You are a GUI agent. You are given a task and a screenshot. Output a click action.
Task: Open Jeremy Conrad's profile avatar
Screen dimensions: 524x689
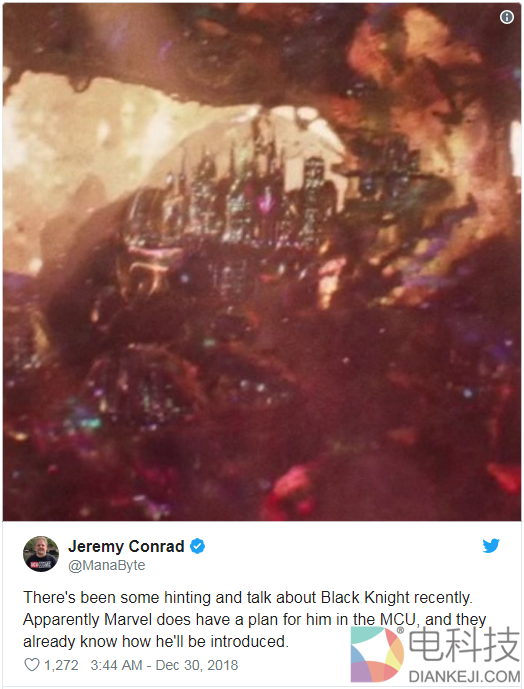(41, 554)
